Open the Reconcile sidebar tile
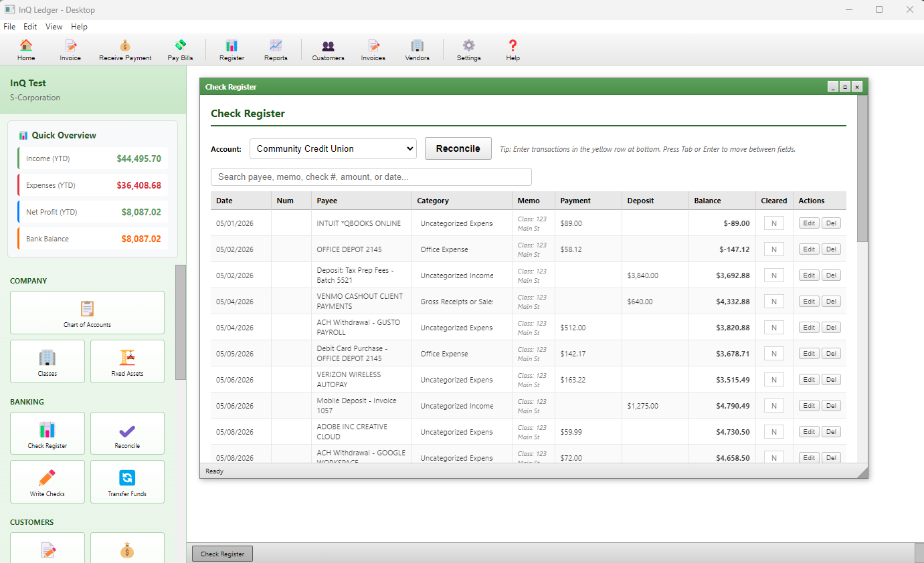 tap(127, 433)
